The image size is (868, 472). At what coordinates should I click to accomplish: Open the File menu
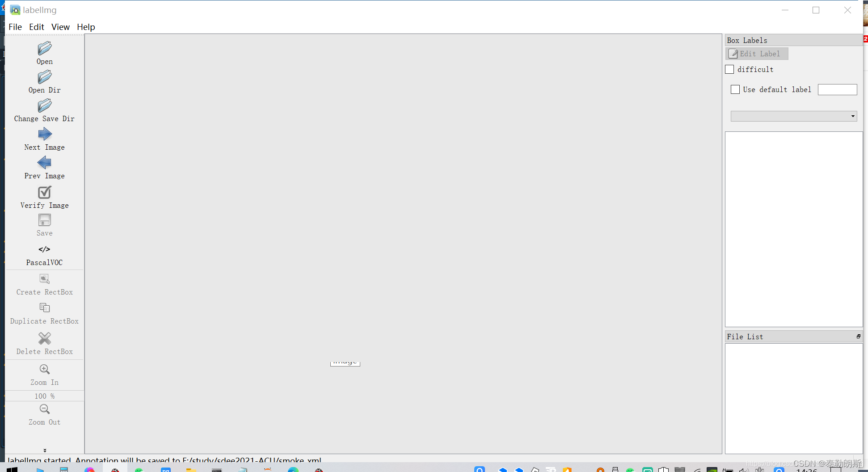(x=15, y=27)
